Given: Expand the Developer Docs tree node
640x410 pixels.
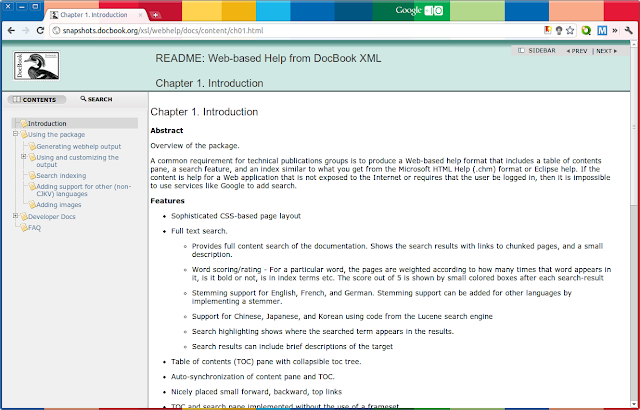Looking at the screenshot, I should click(16, 216).
